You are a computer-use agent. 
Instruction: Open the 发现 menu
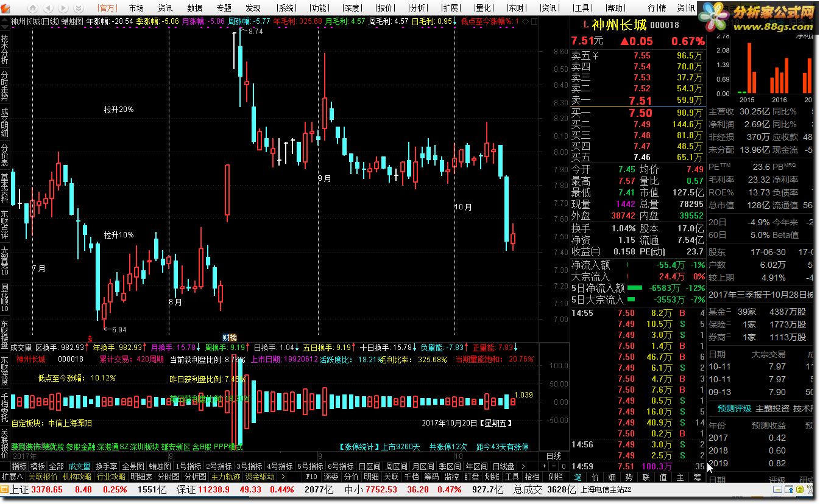[253, 8]
